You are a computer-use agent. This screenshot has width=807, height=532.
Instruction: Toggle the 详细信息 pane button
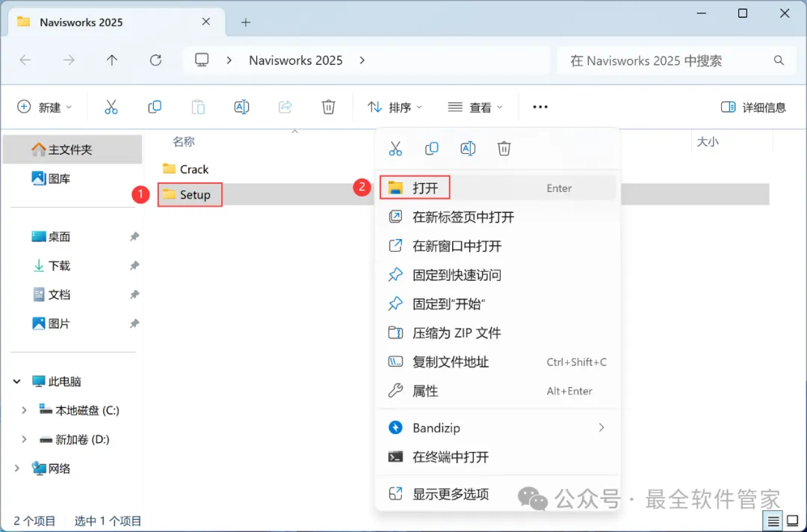click(753, 107)
